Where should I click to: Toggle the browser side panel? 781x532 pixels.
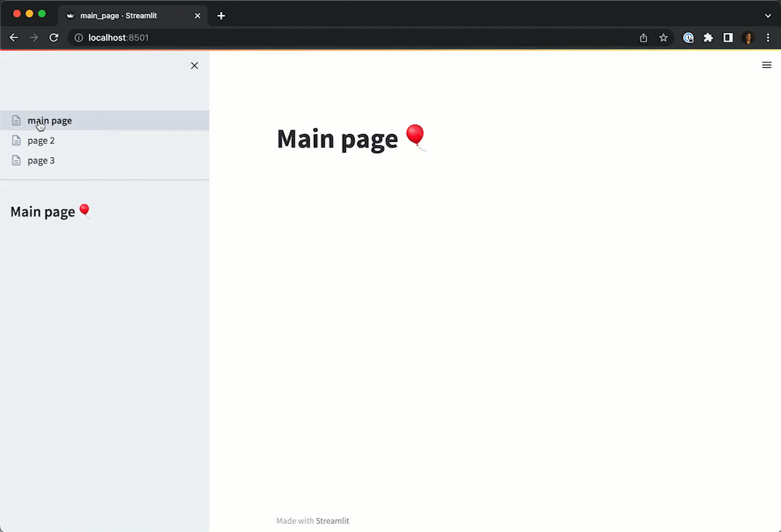(x=727, y=38)
